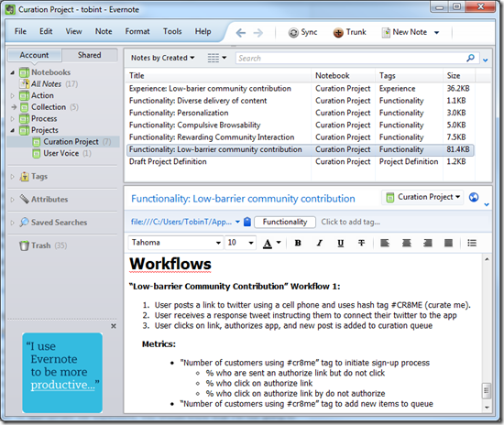Viewport: 504px width, 425px height.
Task: Sort the note list by Title column
Action: point(218,75)
